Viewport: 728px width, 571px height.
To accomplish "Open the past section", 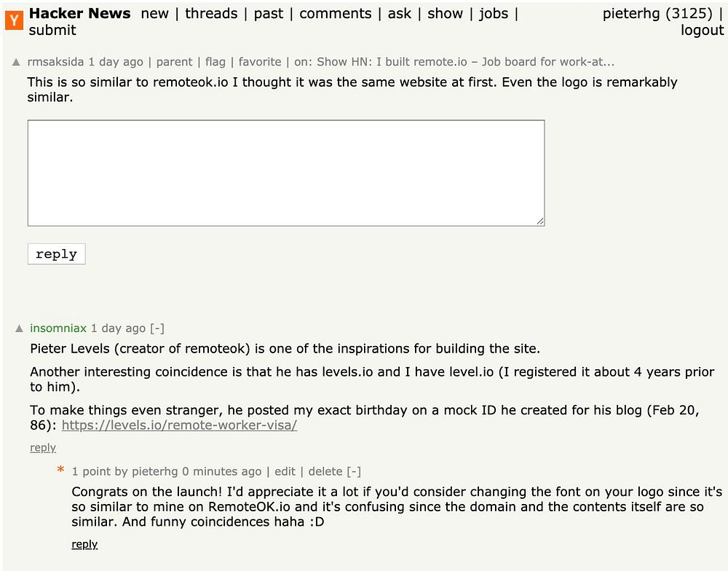I will [x=269, y=14].
